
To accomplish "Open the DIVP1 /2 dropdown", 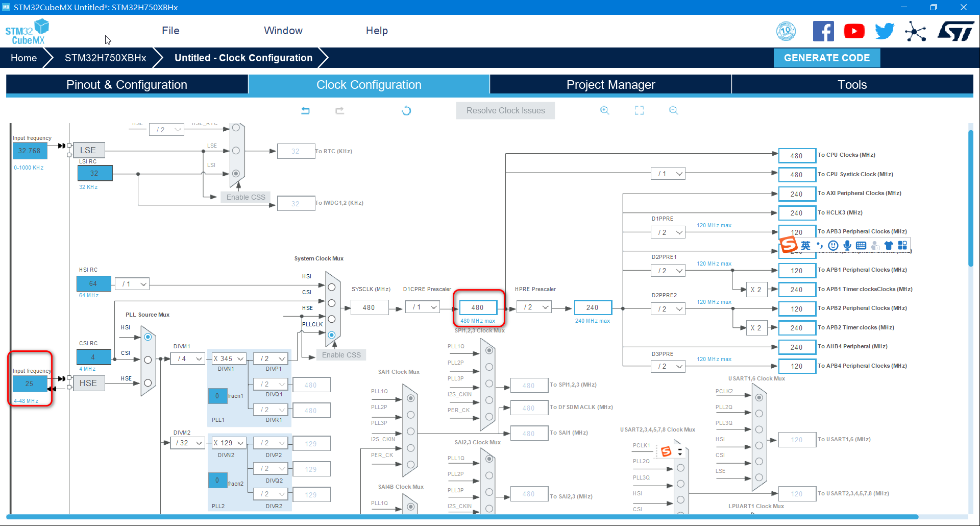I will pyautogui.click(x=271, y=358).
